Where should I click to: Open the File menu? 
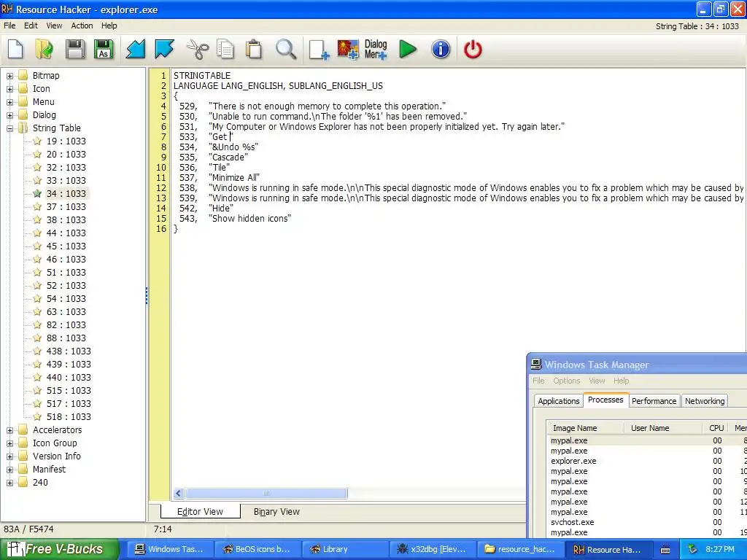pos(9,26)
